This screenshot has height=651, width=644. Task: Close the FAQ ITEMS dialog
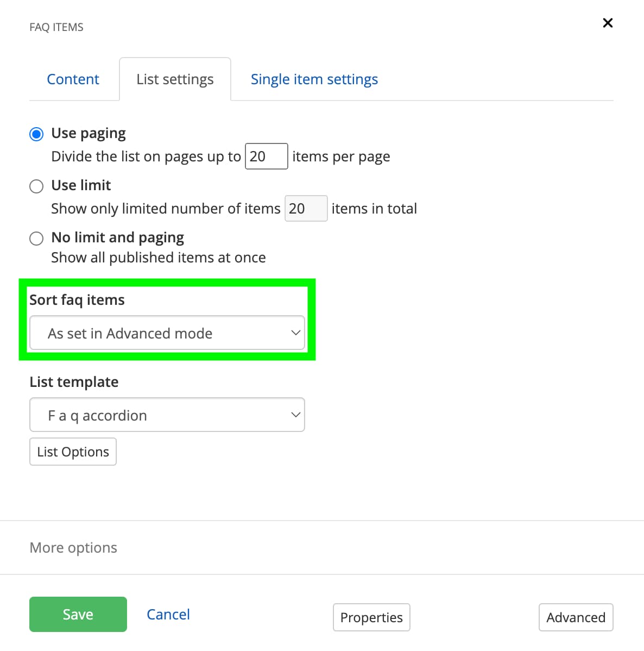[x=607, y=23]
